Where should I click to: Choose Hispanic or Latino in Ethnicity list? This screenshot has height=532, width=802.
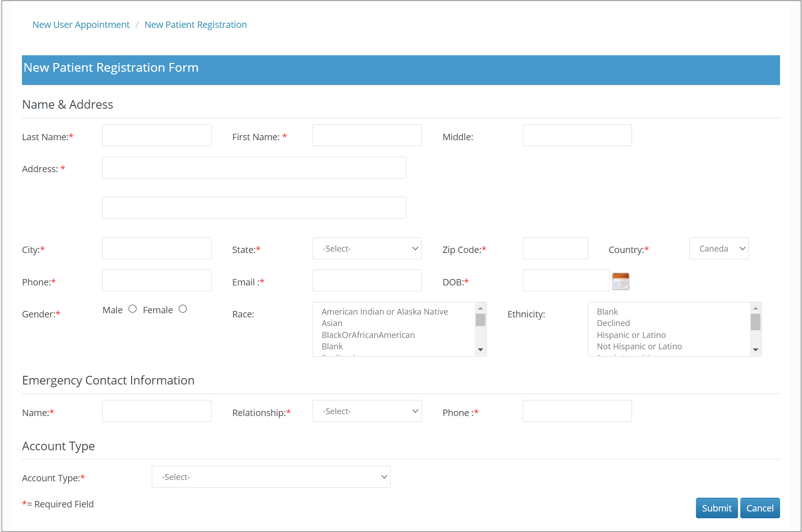click(x=631, y=335)
